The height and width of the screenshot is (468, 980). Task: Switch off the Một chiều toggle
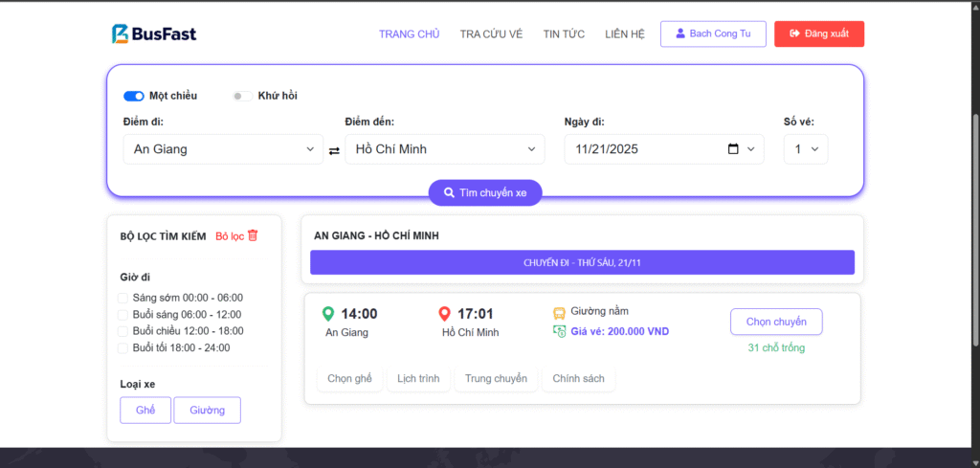[134, 96]
